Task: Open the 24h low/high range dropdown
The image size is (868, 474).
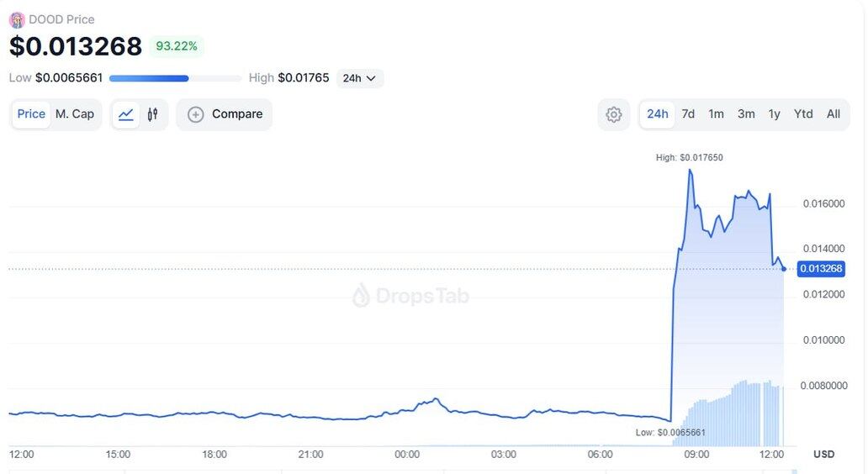Action: tap(360, 78)
